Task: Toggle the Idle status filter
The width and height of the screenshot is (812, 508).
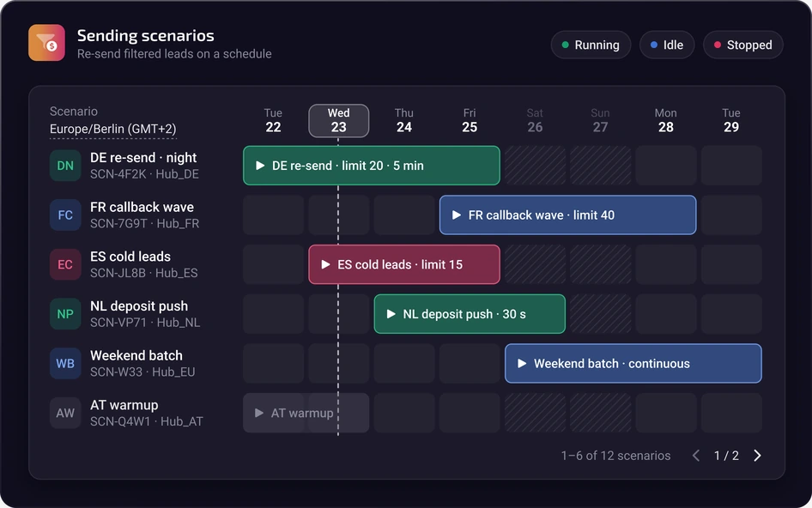Action: [667, 45]
